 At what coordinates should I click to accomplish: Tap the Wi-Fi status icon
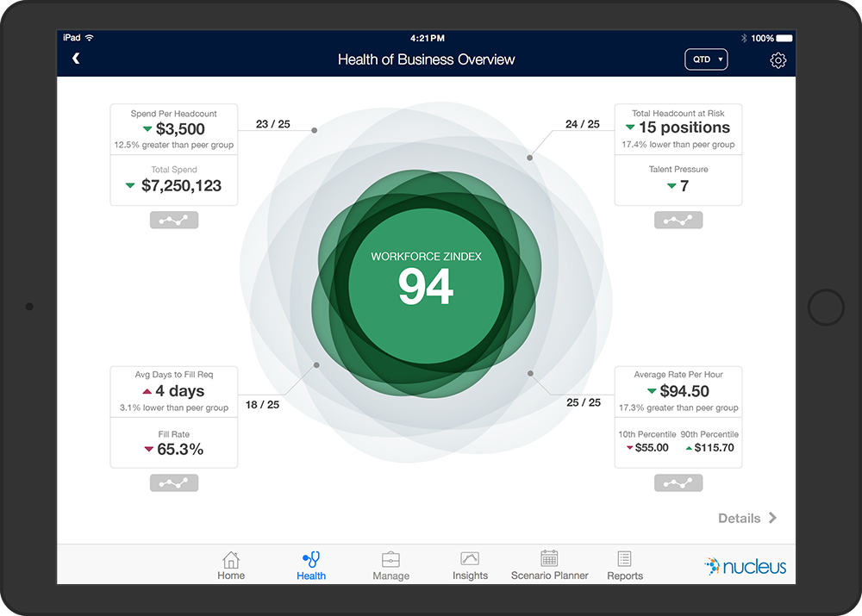click(x=90, y=37)
